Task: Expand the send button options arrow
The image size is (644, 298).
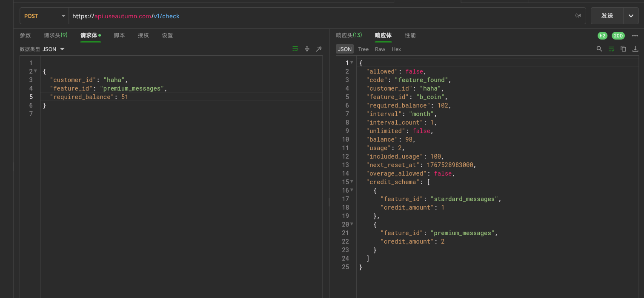Action: coord(631,16)
